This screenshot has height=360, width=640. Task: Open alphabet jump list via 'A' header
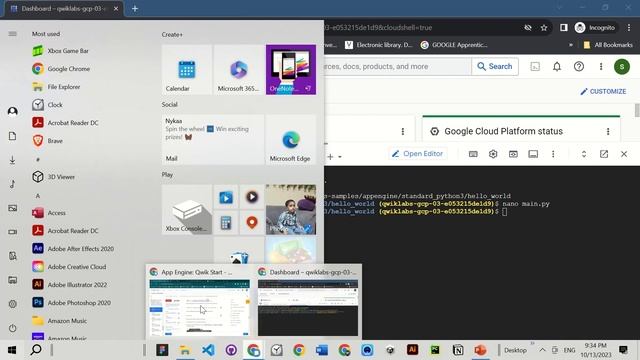point(38,196)
